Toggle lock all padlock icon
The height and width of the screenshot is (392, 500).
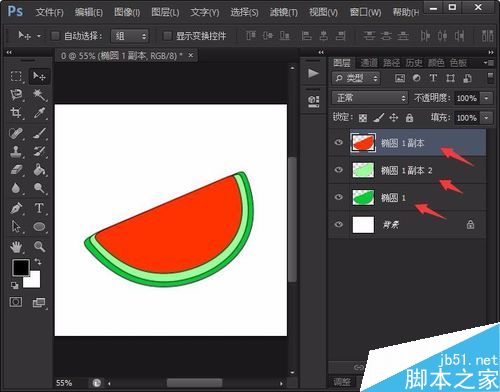[x=409, y=118]
